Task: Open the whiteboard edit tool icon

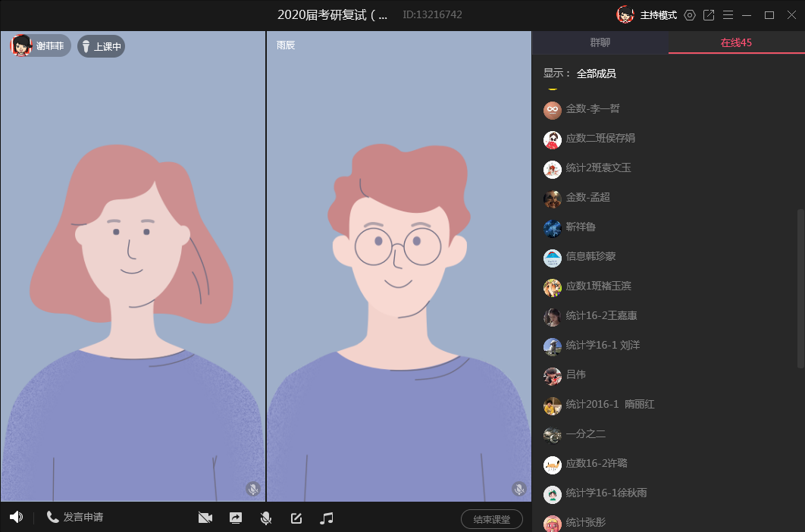Action: click(x=296, y=518)
